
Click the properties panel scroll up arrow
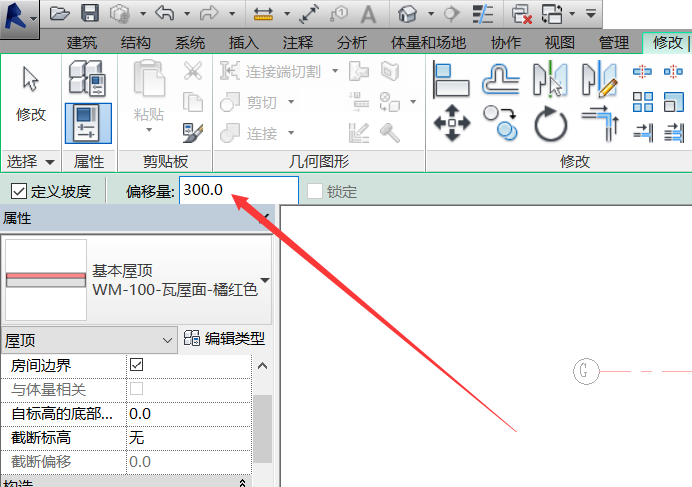(x=262, y=366)
